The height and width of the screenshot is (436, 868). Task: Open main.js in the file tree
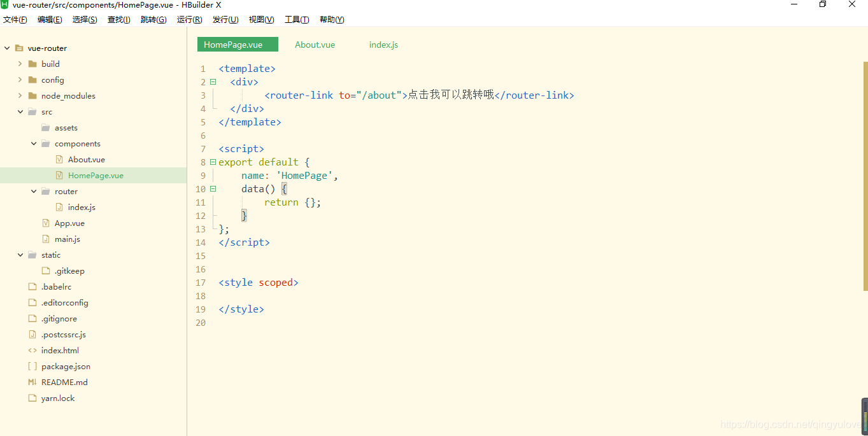[x=68, y=239]
